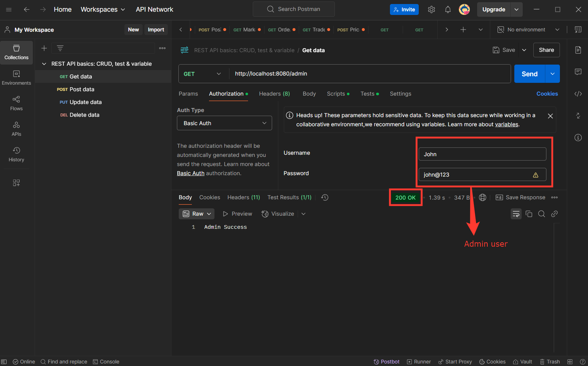Open the Save options arrow
Image resolution: width=588 pixels, height=366 pixels.
(x=524, y=50)
